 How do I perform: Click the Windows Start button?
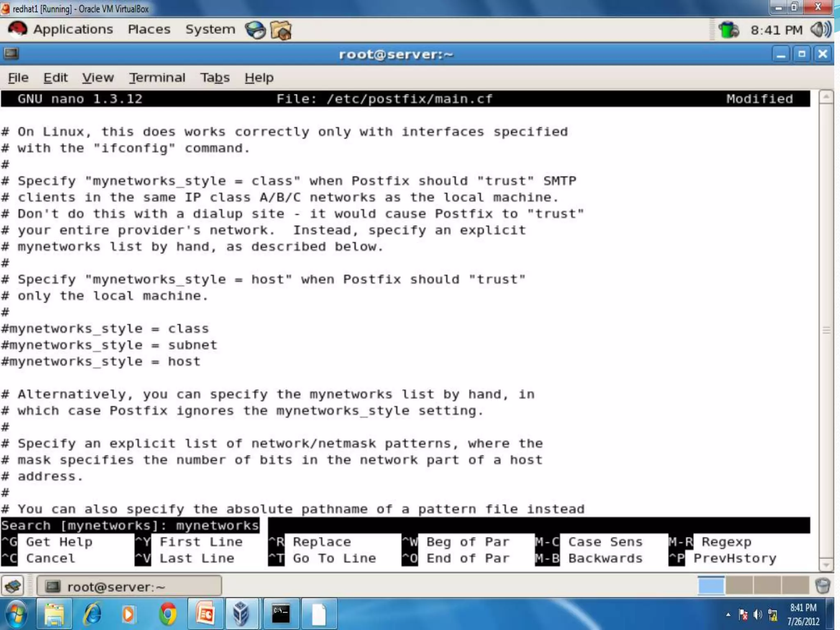pyautogui.click(x=16, y=614)
